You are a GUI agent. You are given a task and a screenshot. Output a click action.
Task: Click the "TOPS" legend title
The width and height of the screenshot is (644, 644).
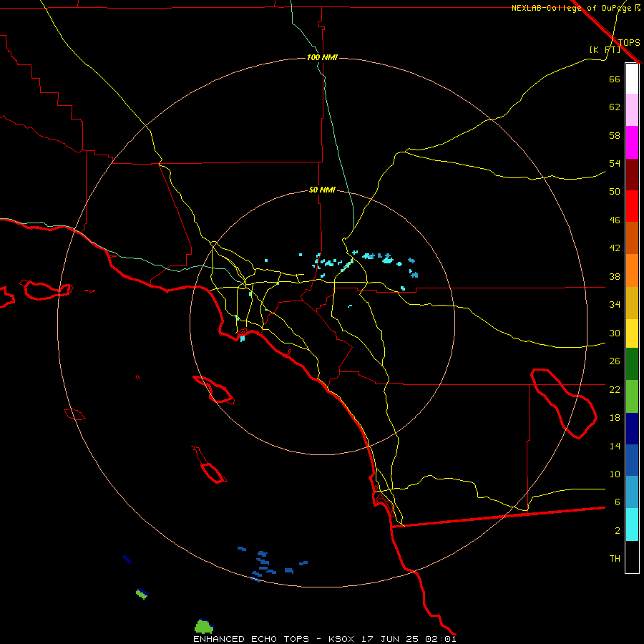[x=629, y=42]
